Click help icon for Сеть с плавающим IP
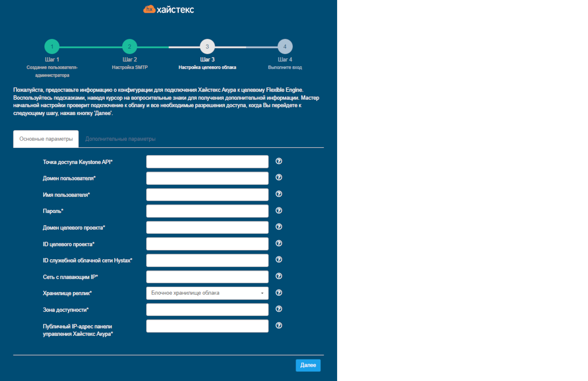The height and width of the screenshot is (381, 588). click(x=279, y=276)
